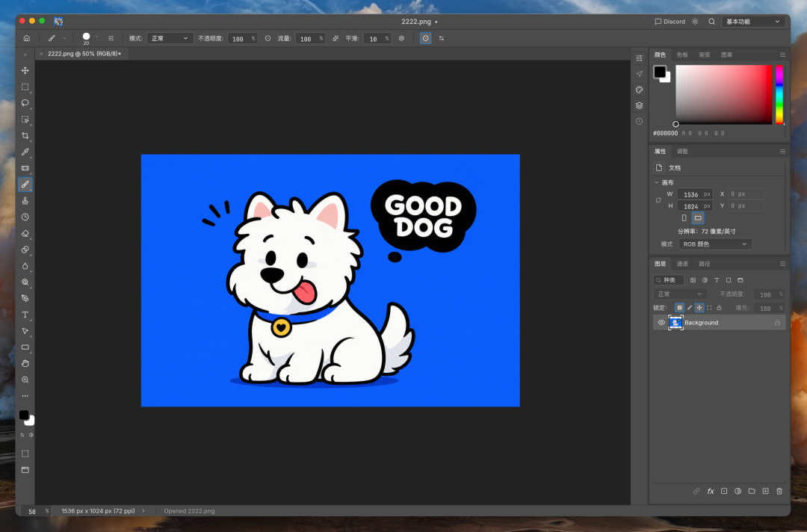Toggle lock all padlock in Layers panel
Image resolution: width=807 pixels, height=532 pixels.
click(x=719, y=308)
